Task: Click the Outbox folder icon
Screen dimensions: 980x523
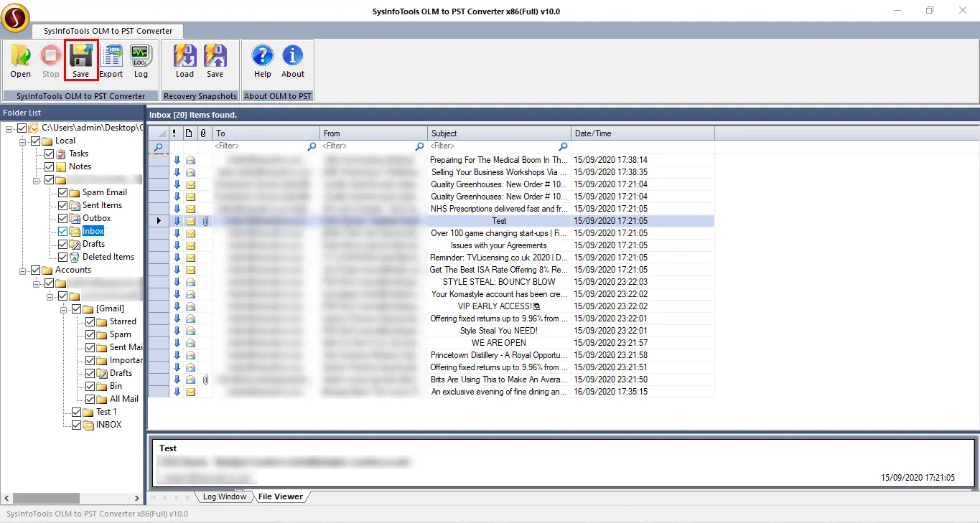Action: point(75,218)
